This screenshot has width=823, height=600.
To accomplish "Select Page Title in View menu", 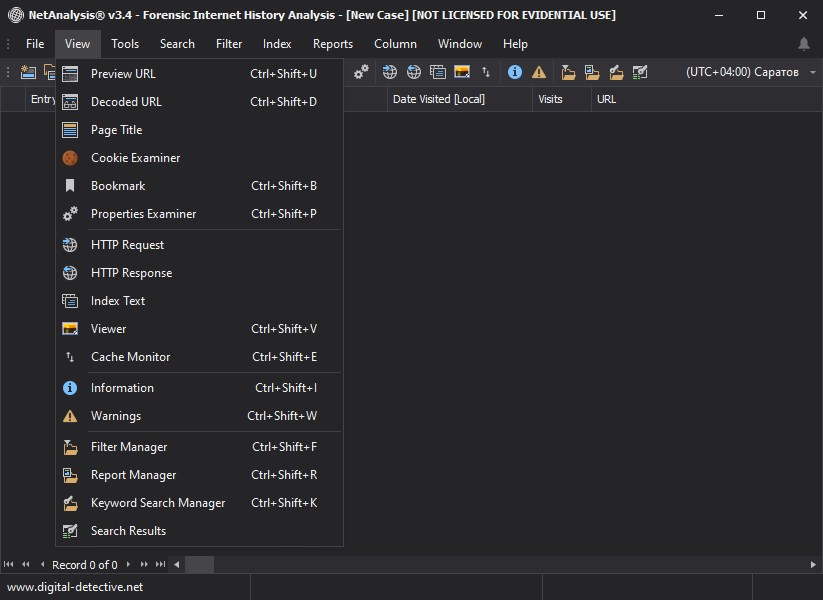I will [x=199, y=130].
